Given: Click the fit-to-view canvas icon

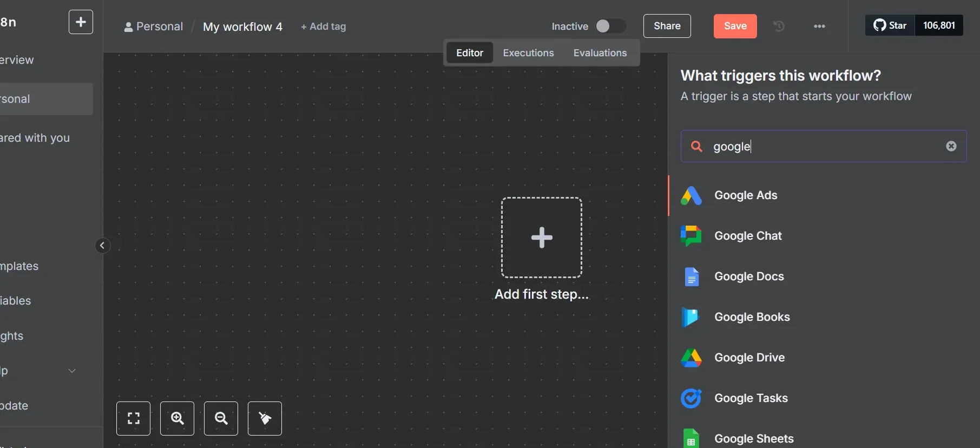Looking at the screenshot, I should click(x=133, y=418).
